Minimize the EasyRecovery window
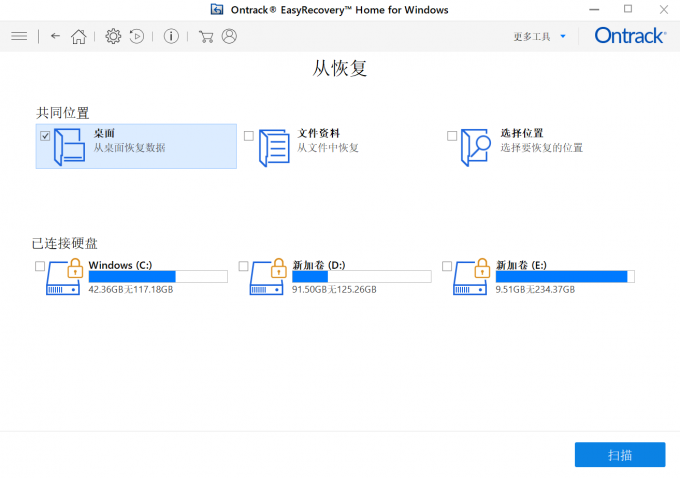 (x=594, y=9)
